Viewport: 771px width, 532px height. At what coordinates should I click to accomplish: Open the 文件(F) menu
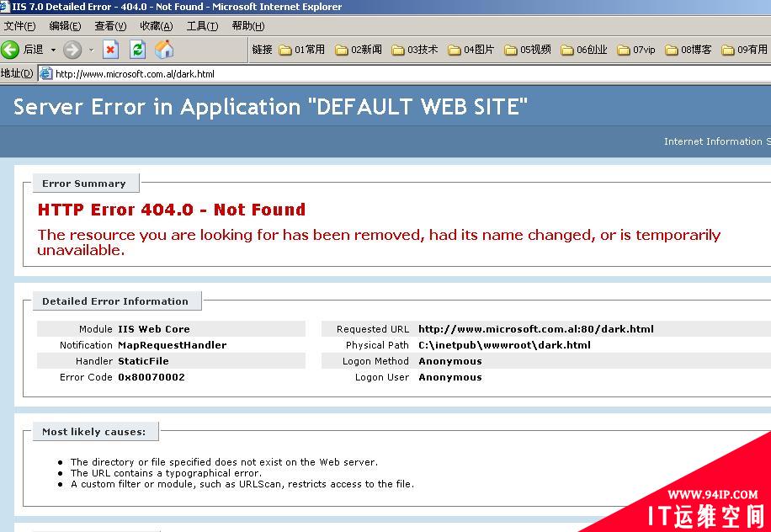coord(19,26)
